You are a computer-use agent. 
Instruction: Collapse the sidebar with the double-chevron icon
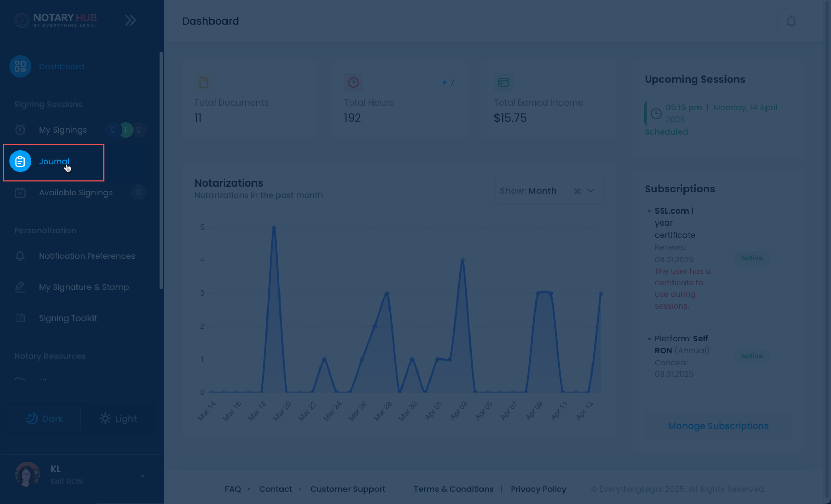pos(130,20)
